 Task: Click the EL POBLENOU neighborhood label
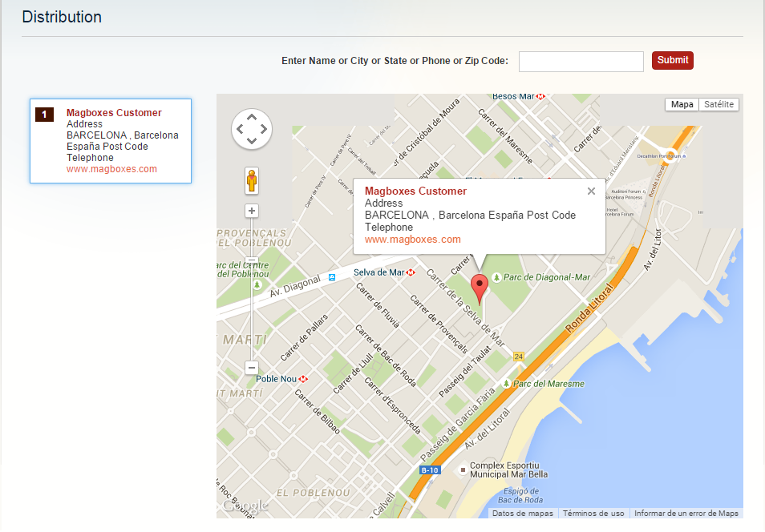coord(314,493)
